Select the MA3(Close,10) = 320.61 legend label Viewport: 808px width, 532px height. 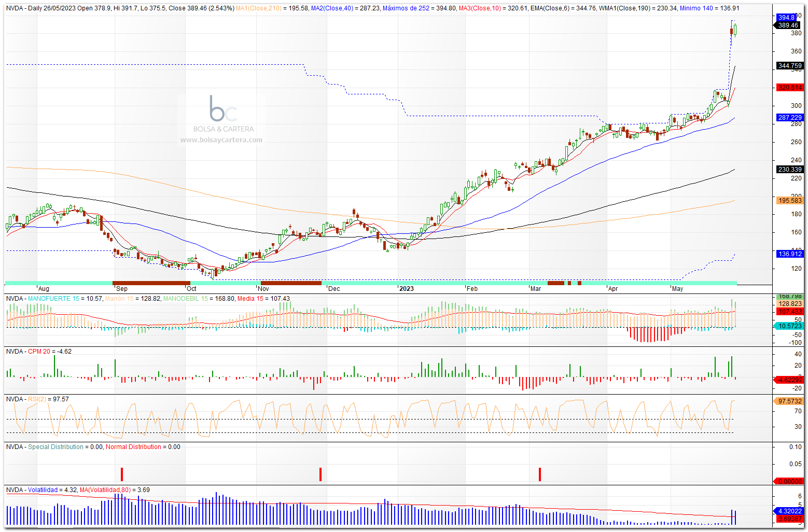click(493, 8)
